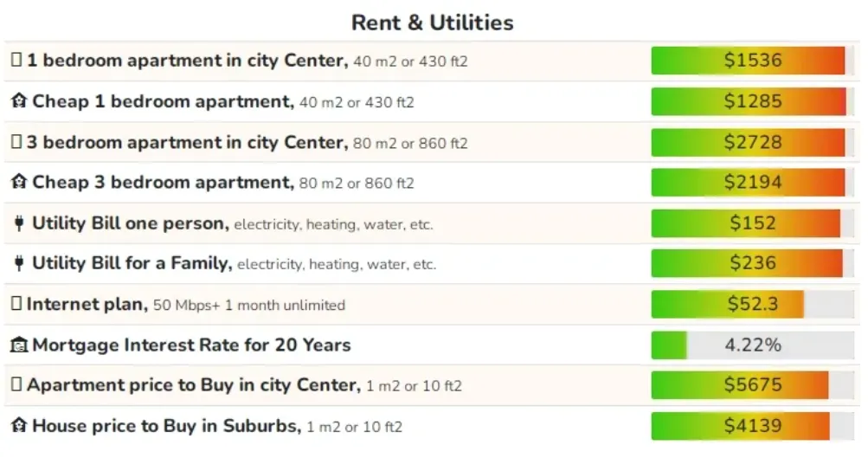Click the $4139 suburbs house price bar

coord(753,426)
